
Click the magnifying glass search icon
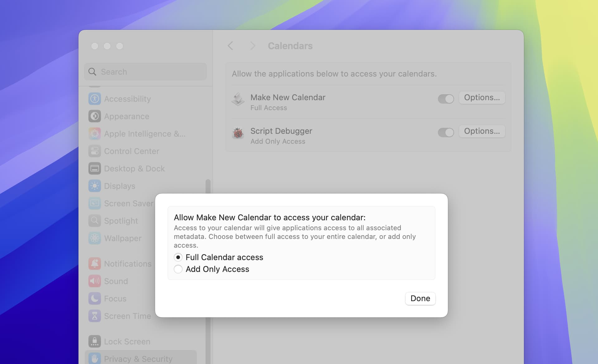92,72
